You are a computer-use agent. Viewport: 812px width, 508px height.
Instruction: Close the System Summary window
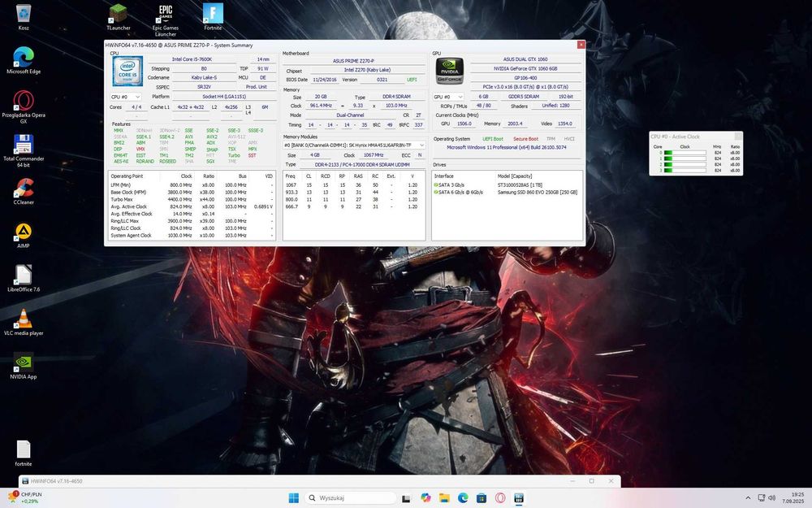(581, 45)
